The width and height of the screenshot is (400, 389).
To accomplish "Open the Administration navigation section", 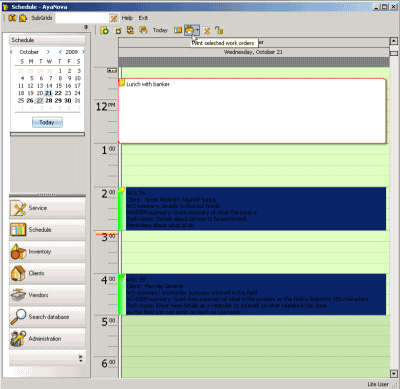I will [47, 339].
